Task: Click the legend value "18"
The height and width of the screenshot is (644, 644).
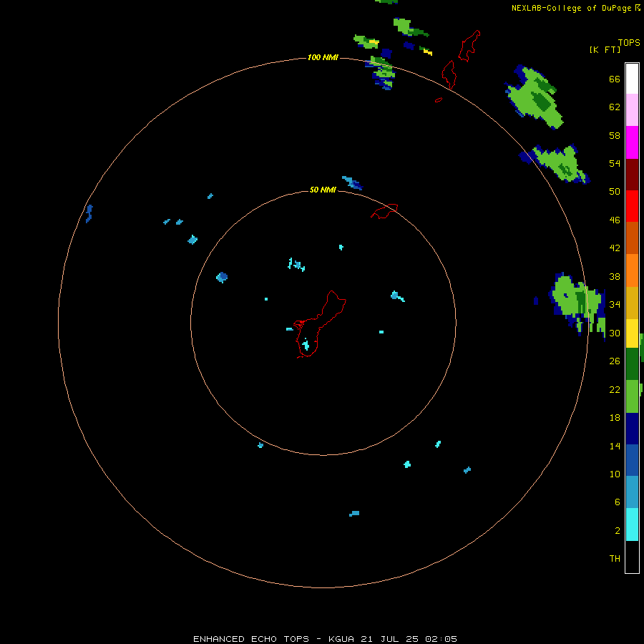Action: tap(615, 418)
